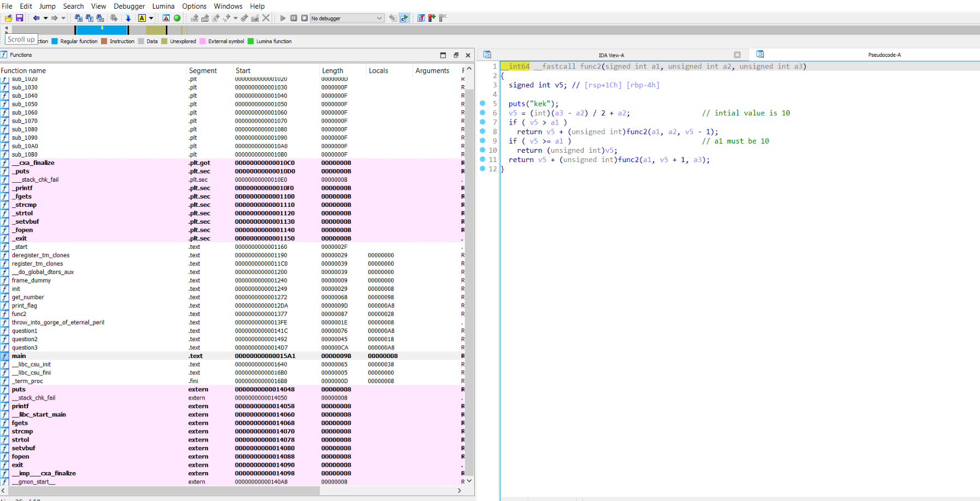Open the File menu
The width and height of the screenshot is (980, 501).
pyautogui.click(x=7, y=6)
